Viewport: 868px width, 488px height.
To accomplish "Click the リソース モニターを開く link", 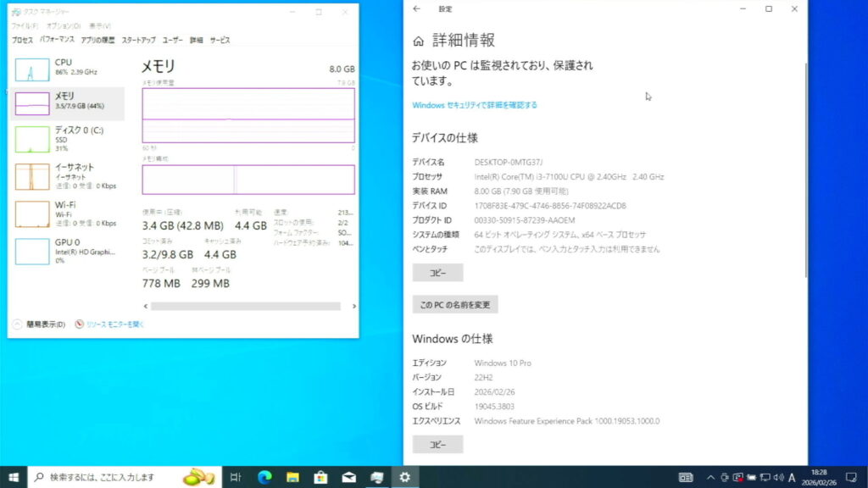I will tap(110, 324).
